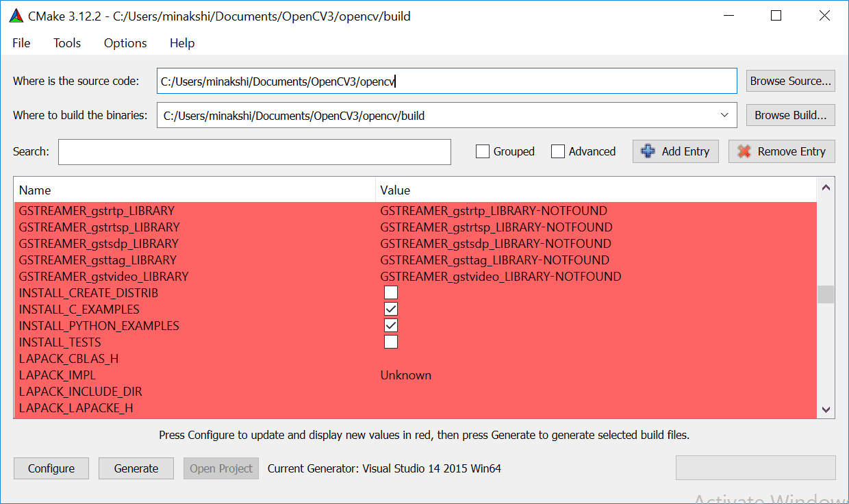Click value GSTREAMER_gstsdp_LIBRARY-NOTFOUND
The height and width of the screenshot is (504, 849).
[x=496, y=243]
